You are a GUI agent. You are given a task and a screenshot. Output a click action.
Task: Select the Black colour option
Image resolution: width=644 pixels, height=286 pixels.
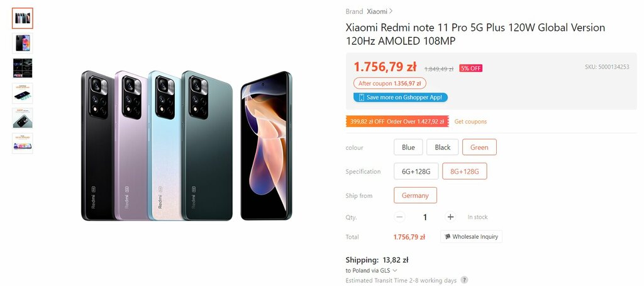[x=442, y=147]
